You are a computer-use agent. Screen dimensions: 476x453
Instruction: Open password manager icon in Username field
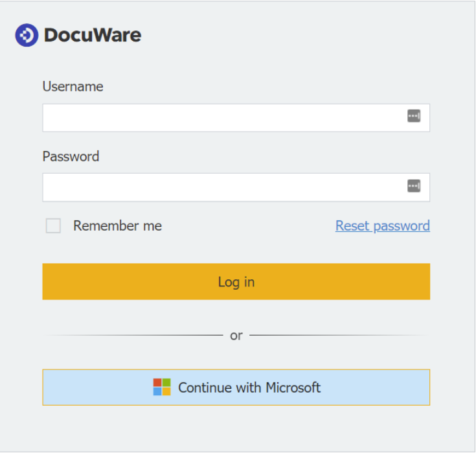[414, 117]
